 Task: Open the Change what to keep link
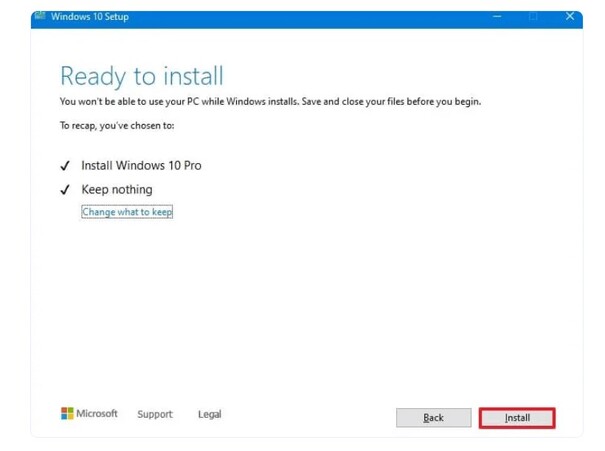127,212
